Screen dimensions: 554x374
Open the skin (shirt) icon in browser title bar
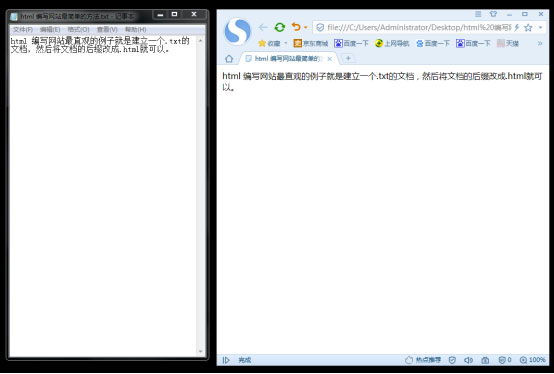[493, 14]
